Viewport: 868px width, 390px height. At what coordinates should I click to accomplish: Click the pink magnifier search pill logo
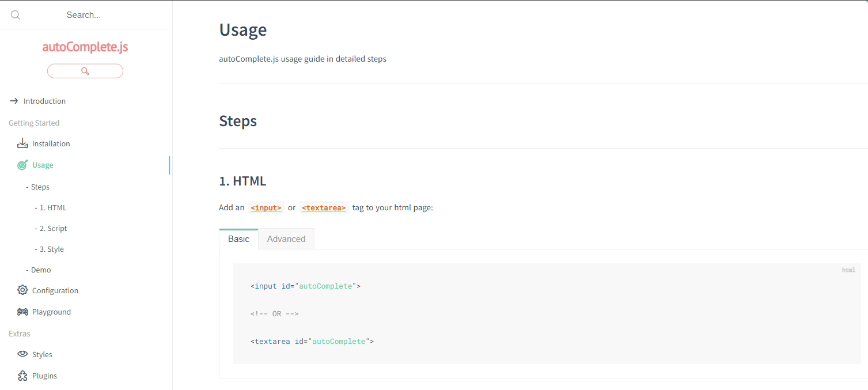(x=85, y=71)
